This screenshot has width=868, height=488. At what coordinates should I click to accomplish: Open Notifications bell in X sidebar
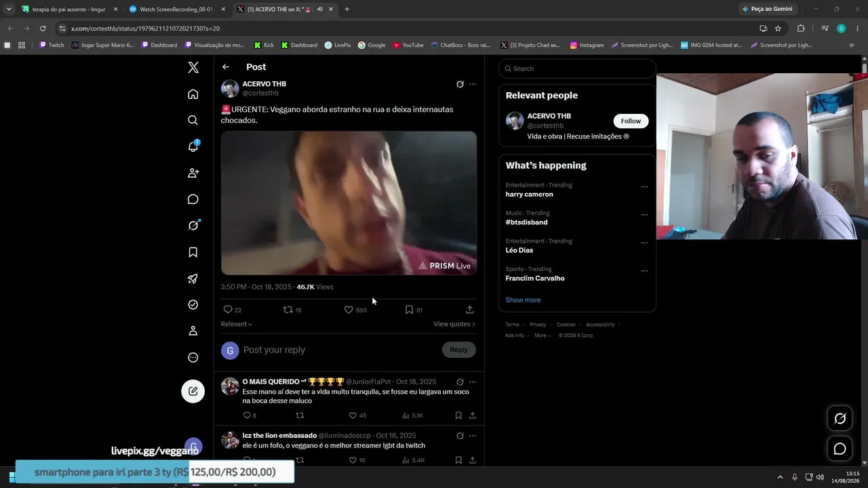tap(193, 146)
